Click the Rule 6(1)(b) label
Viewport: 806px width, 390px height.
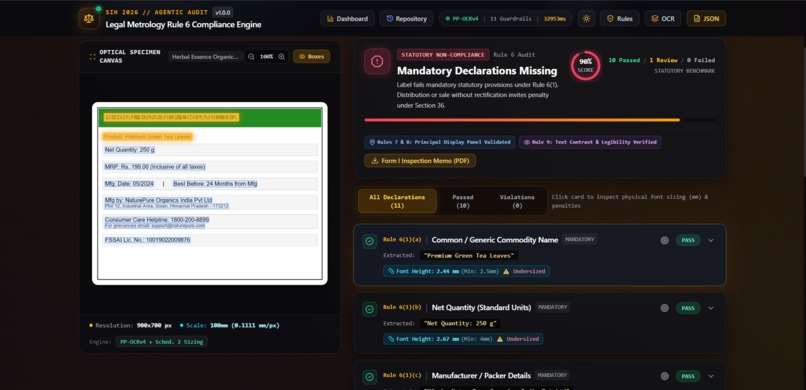402,307
